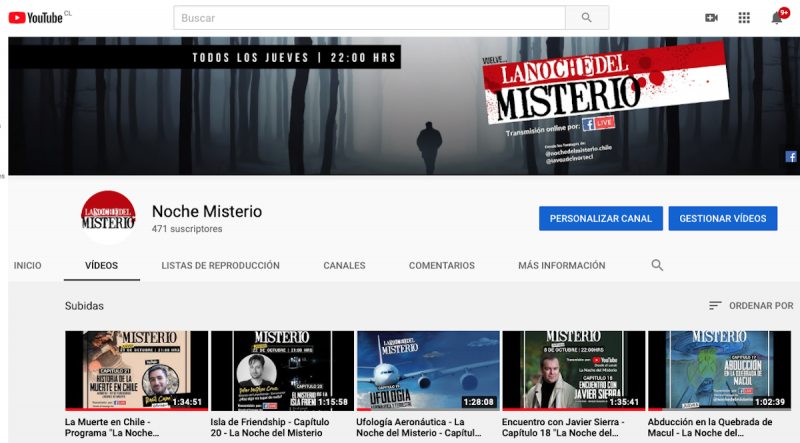The image size is (800, 443).
Task: Open the Ordenar por sort menu
Action: pyautogui.click(x=751, y=306)
